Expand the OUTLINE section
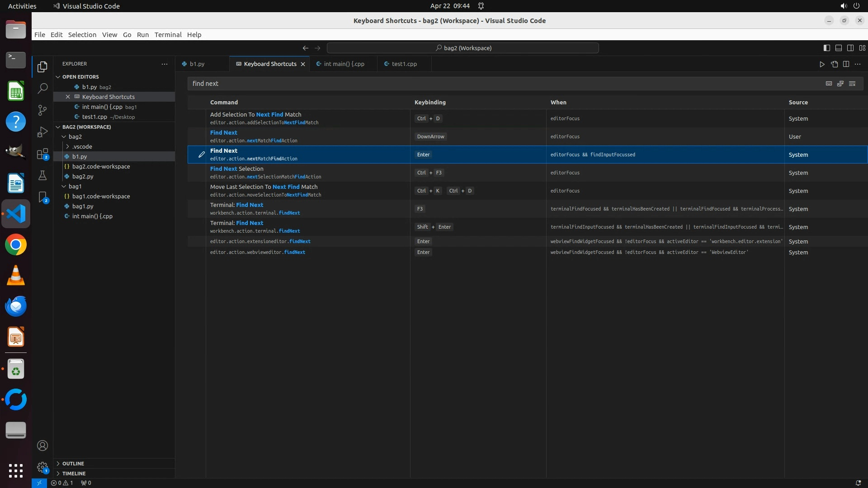Screen dimensions: 868x488 [x=73, y=464]
